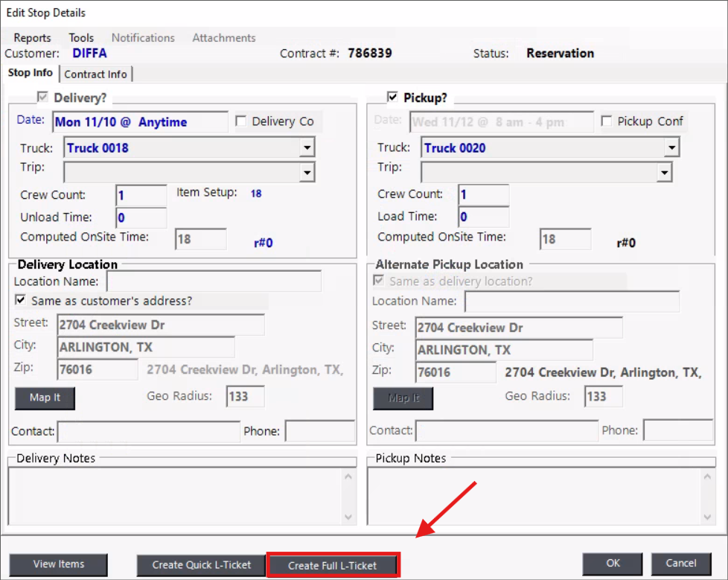Open the View Items window
This screenshot has height=580, width=728.
coord(59,564)
